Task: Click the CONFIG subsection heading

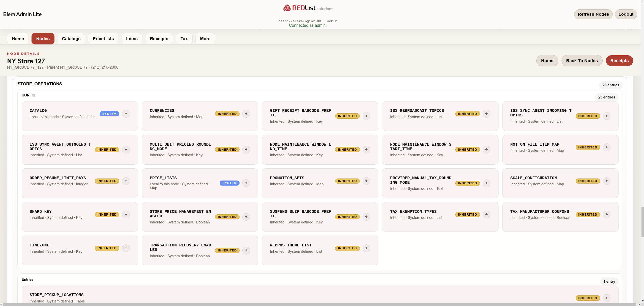Action: [x=28, y=95]
